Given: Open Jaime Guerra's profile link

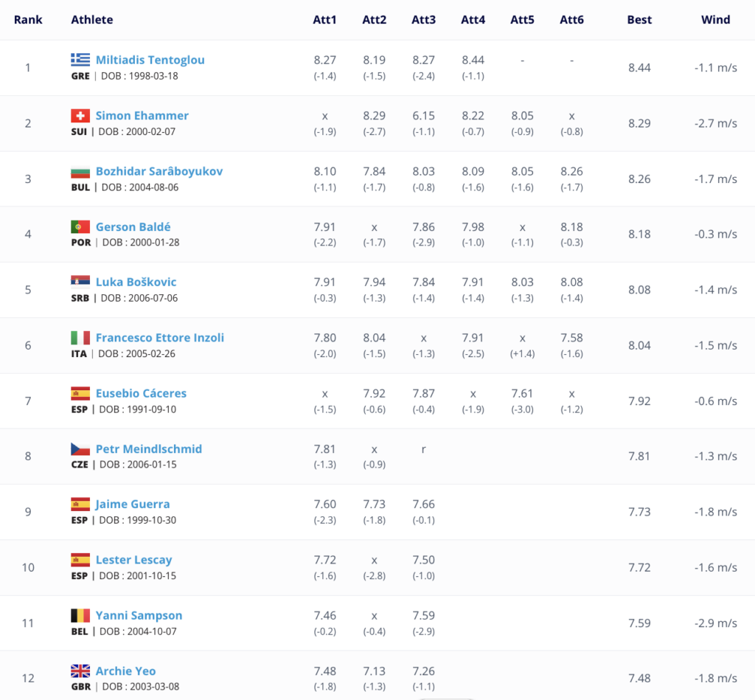Looking at the screenshot, I should (x=133, y=504).
